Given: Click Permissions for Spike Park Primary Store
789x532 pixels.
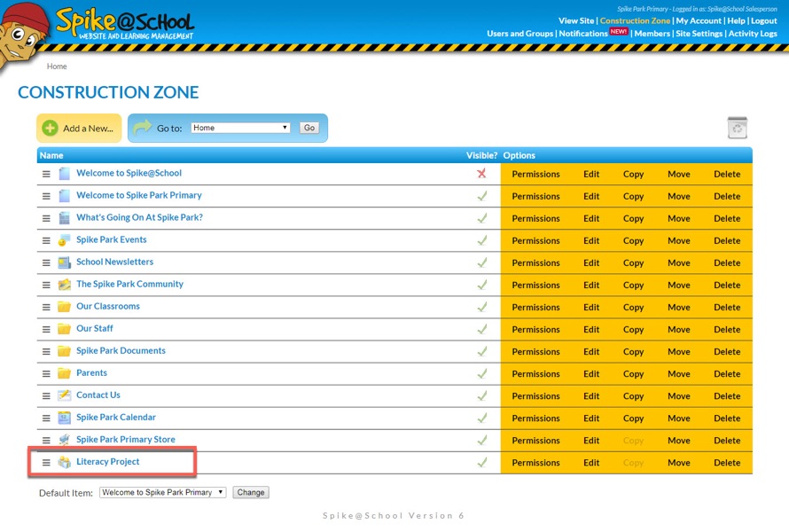Looking at the screenshot, I should pyautogui.click(x=535, y=441).
